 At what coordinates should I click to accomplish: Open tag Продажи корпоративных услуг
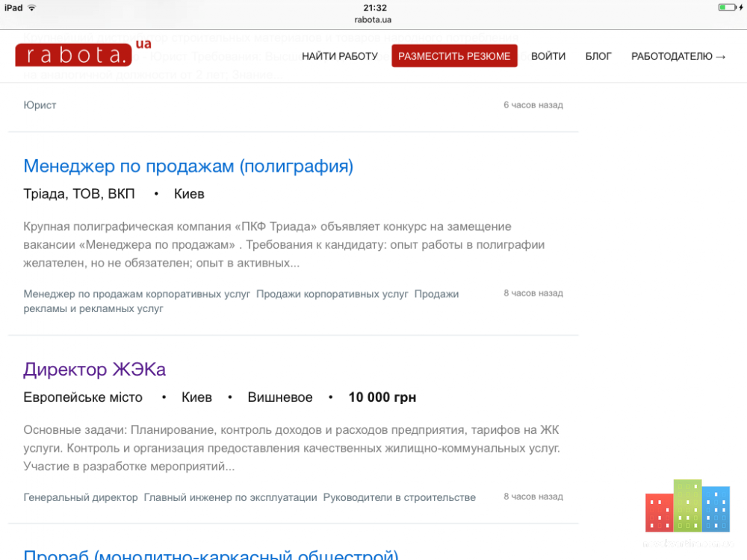(x=332, y=294)
